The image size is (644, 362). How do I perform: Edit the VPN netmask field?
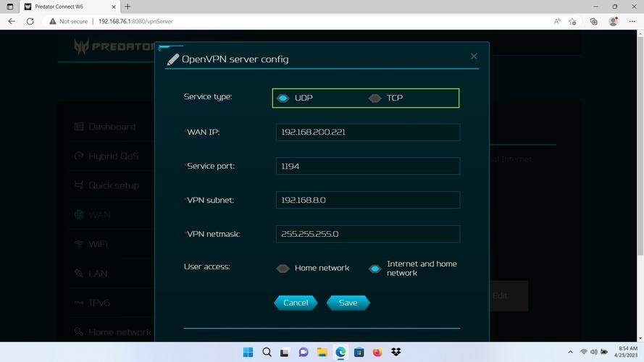[x=367, y=234]
